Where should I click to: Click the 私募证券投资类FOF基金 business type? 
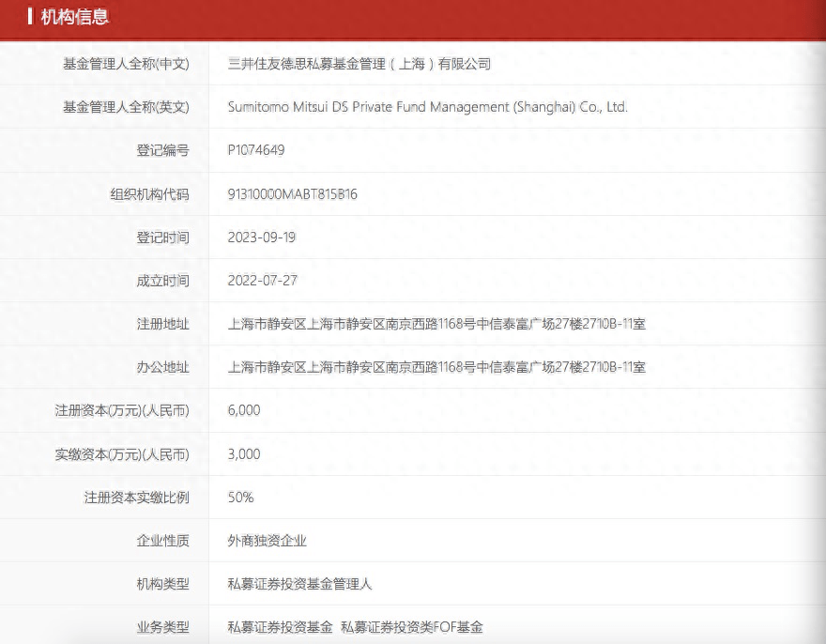[x=412, y=627]
